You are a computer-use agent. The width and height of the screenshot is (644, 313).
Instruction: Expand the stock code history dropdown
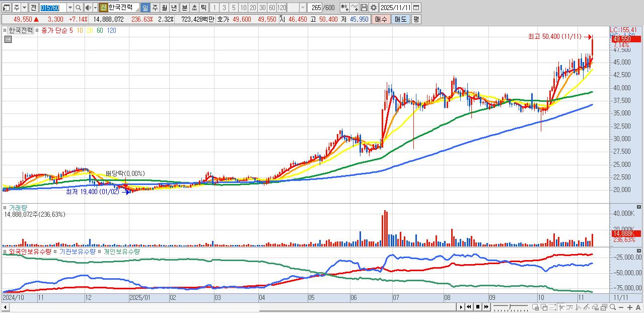click(x=70, y=8)
